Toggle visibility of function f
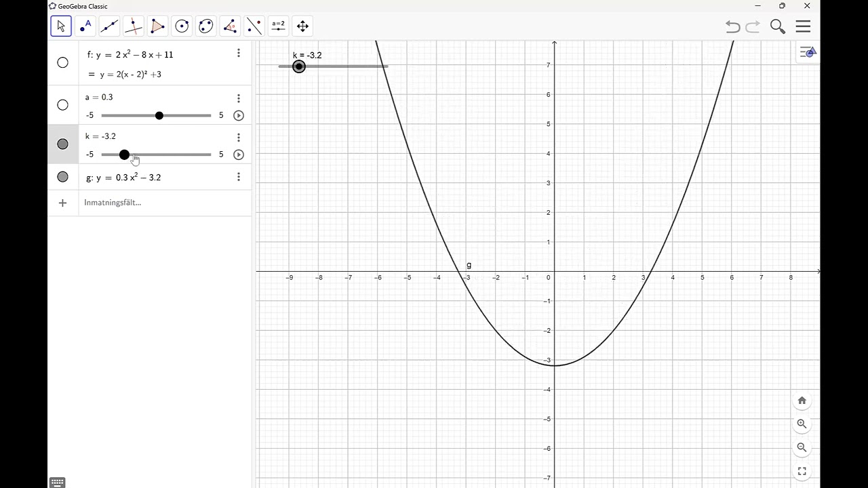 point(62,62)
